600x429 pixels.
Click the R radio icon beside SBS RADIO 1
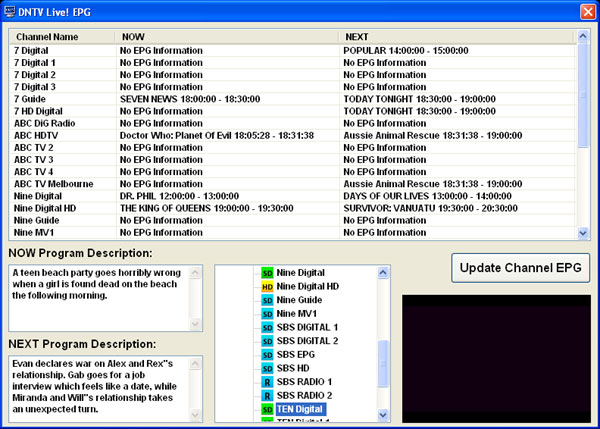(x=267, y=382)
